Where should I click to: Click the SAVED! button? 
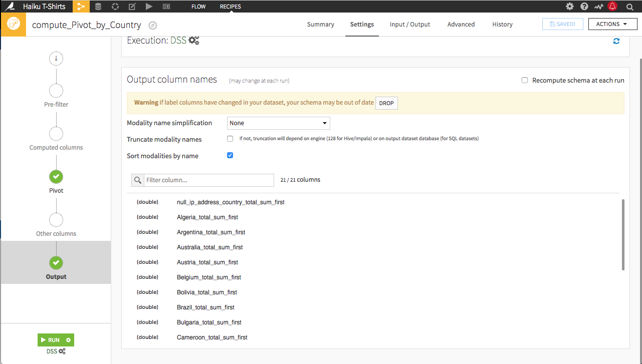point(563,24)
